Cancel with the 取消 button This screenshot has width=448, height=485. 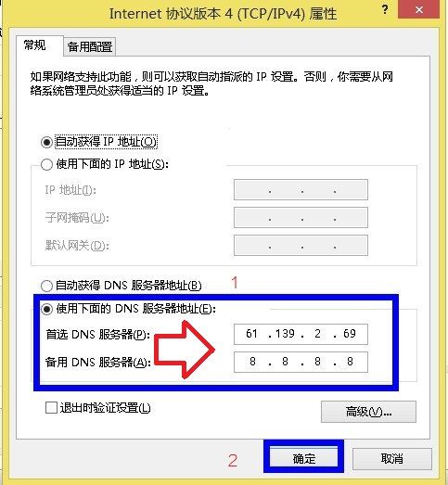(392, 458)
